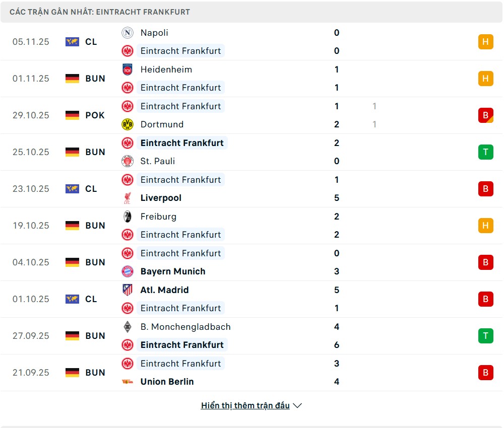This screenshot has width=504, height=428.
Task: Click the Union Berlin club logo
Action: 128,382
